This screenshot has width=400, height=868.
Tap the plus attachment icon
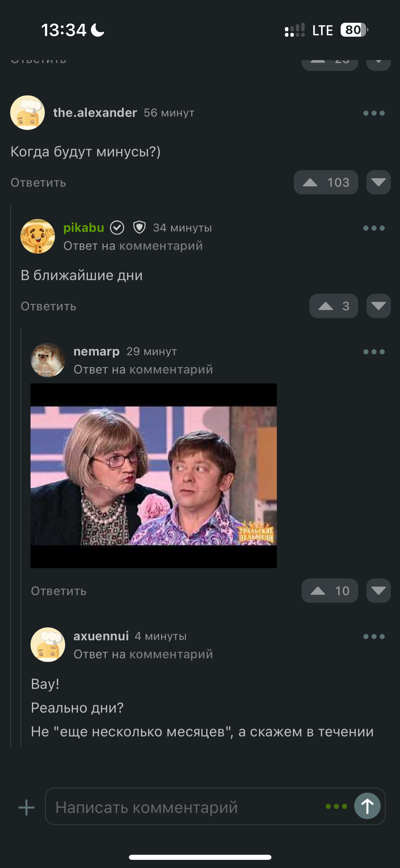point(26,807)
